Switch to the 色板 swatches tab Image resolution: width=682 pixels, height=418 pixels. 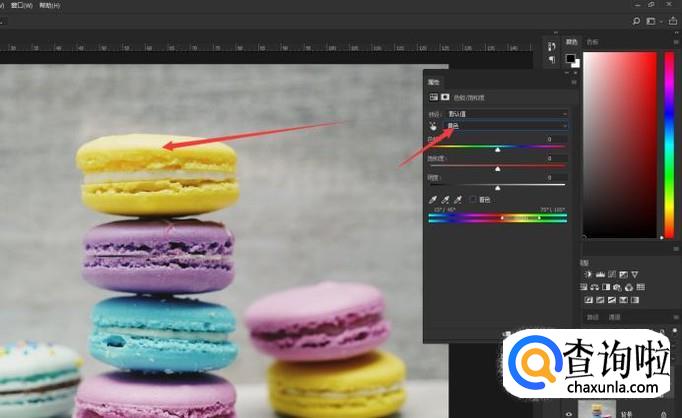point(592,42)
